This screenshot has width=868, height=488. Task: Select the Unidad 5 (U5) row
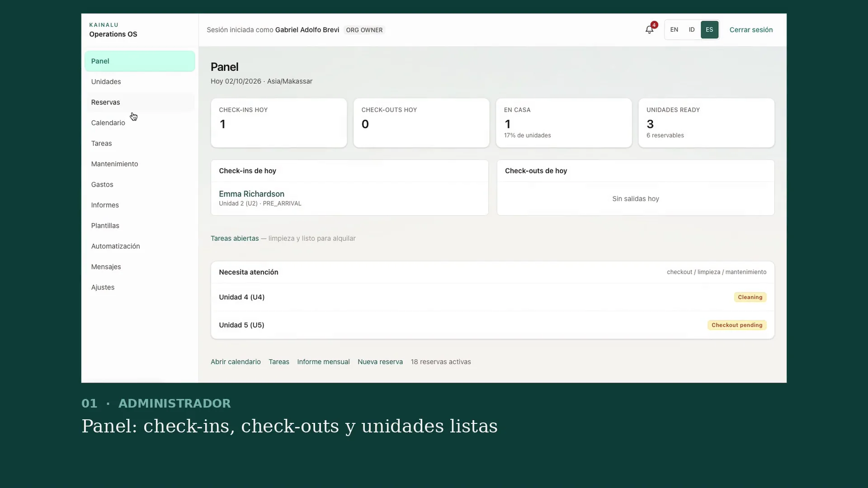tap(492, 325)
